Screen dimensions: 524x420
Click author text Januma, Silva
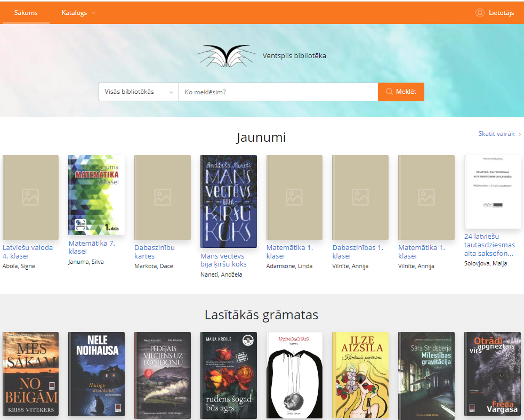(86, 262)
